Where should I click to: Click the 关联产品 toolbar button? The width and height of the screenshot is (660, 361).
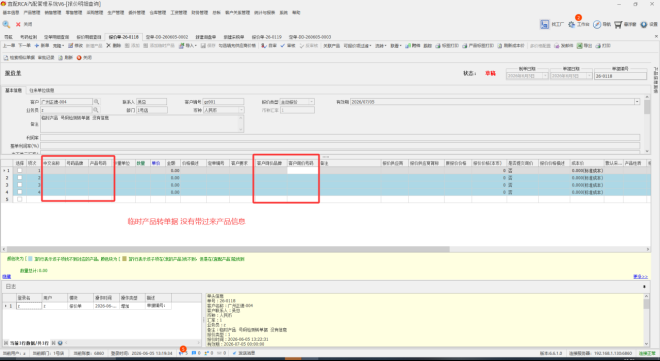(331, 45)
